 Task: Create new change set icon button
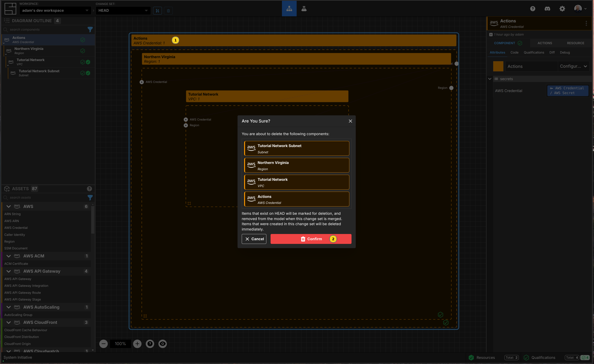point(157,11)
